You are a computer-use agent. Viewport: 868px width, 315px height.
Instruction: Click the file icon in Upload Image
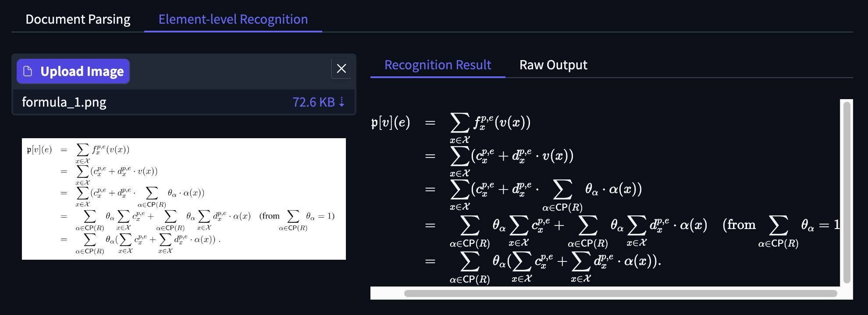tap(28, 71)
